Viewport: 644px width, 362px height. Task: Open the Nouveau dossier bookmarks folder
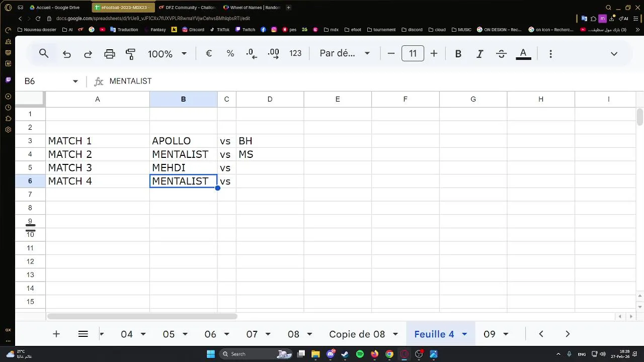tap(37, 30)
